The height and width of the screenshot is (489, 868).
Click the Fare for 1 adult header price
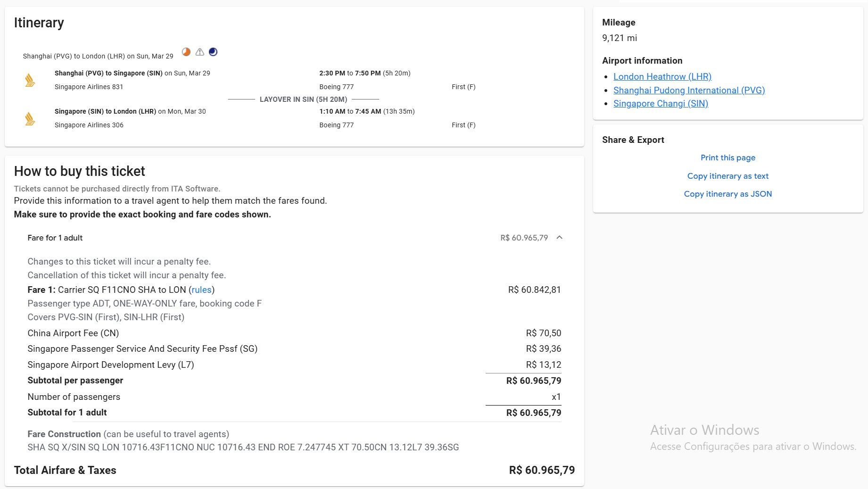[524, 238]
